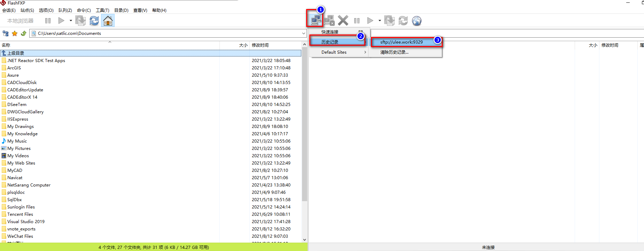Click the Tencent Files folder icon
The image size is (644, 251).
4,214
